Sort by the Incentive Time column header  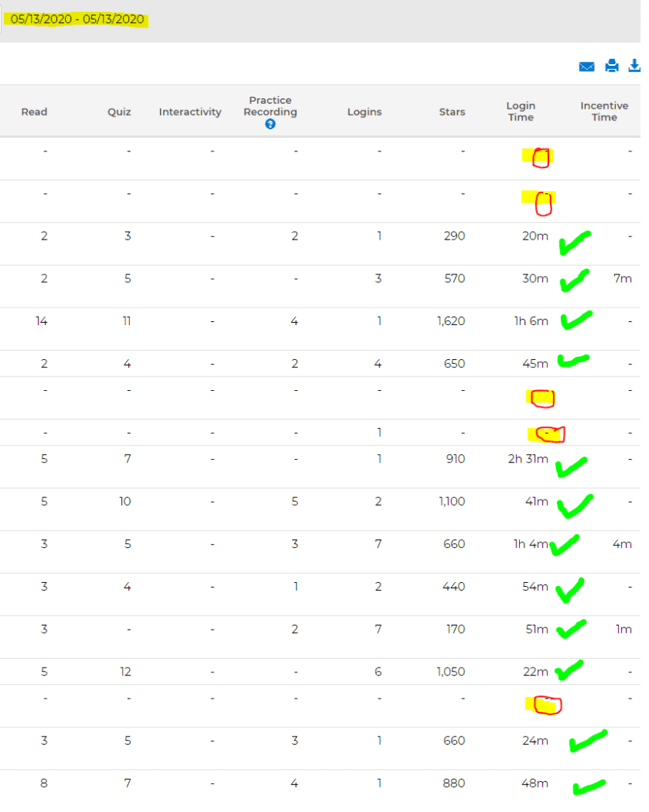[604, 111]
